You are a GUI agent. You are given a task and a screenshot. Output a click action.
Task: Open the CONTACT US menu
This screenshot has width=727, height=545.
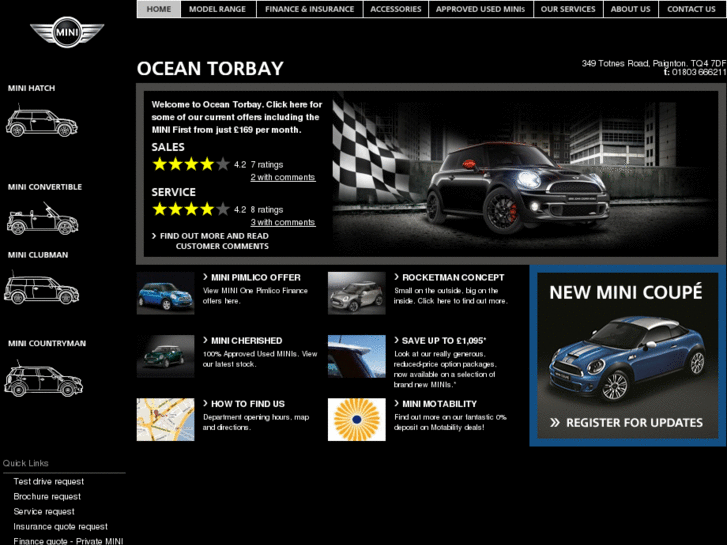[x=691, y=9]
